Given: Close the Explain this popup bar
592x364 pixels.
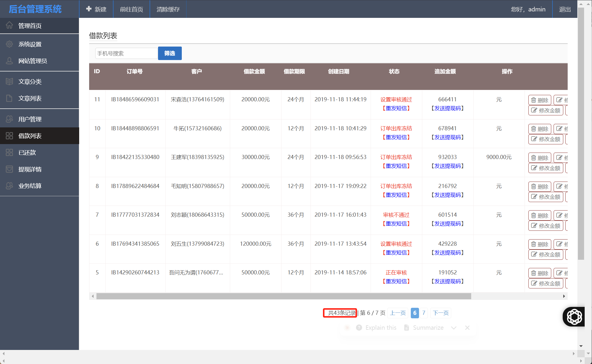Looking at the screenshot, I should pyautogui.click(x=467, y=328).
